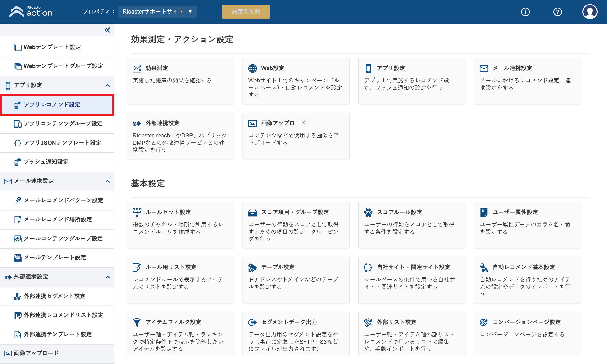Click the 効果測定 chart icon card
Viewport: 607px width, 364px height.
pos(137,68)
